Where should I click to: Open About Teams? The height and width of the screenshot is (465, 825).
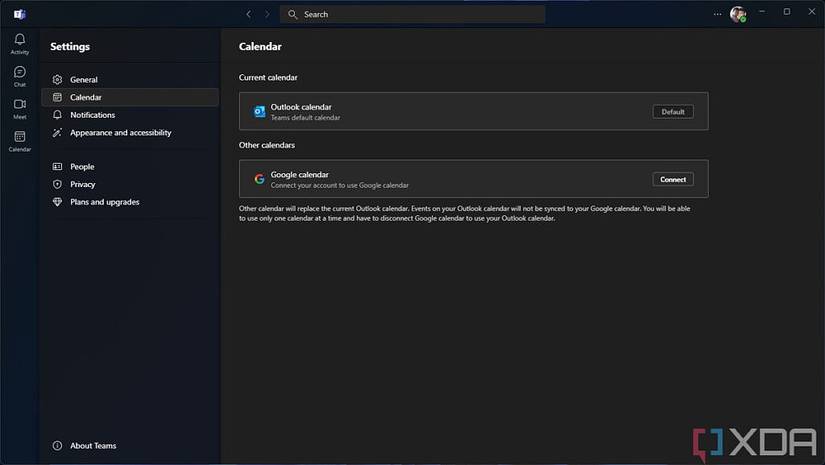[130, 446]
